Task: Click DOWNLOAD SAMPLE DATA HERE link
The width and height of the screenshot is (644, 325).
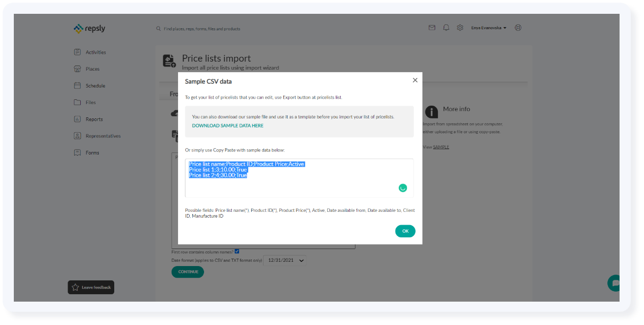Action: pos(227,125)
